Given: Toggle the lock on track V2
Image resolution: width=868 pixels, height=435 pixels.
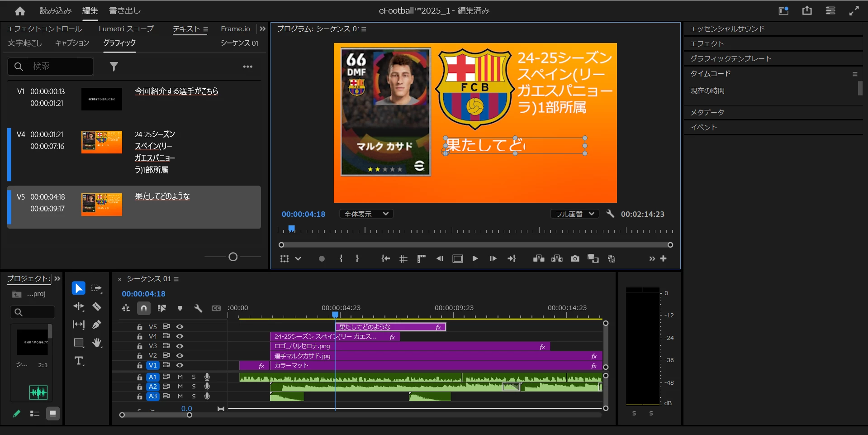Looking at the screenshot, I should pos(140,356).
